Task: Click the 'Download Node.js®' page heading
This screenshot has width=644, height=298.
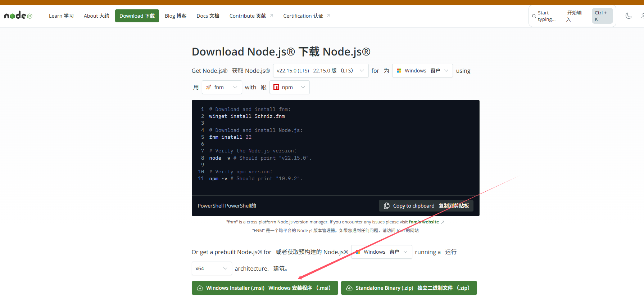Action: (x=281, y=52)
